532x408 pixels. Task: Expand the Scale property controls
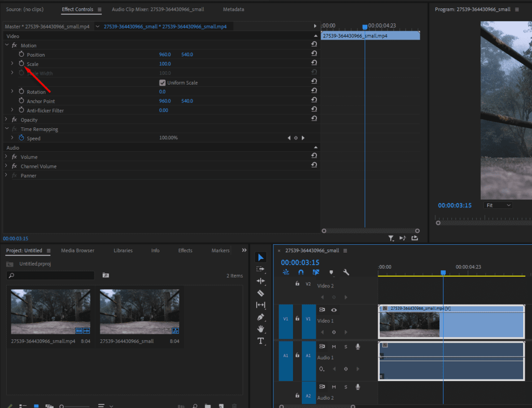tap(11, 63)
